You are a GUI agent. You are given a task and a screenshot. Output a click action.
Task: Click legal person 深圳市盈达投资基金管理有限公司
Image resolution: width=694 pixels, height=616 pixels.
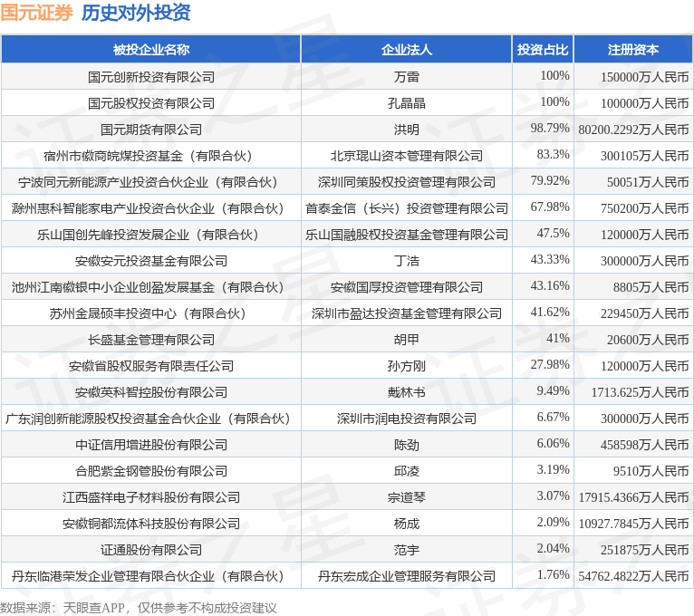coord(406,313)
